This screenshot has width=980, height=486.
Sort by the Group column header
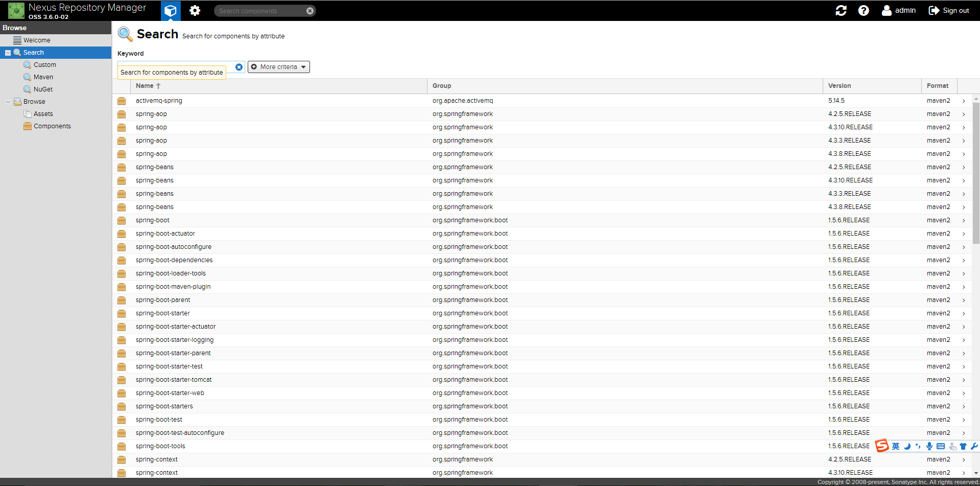[625, 86]
